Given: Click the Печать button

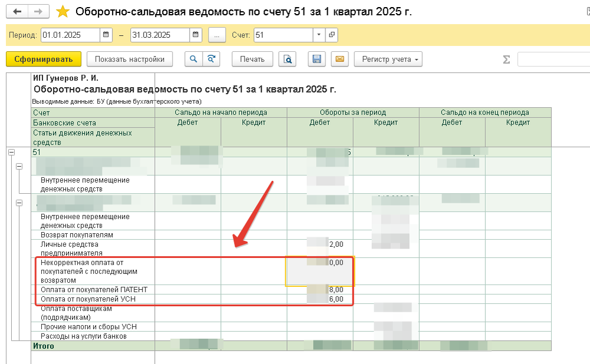Looking at the screenshot, I should tap(252, 59).
